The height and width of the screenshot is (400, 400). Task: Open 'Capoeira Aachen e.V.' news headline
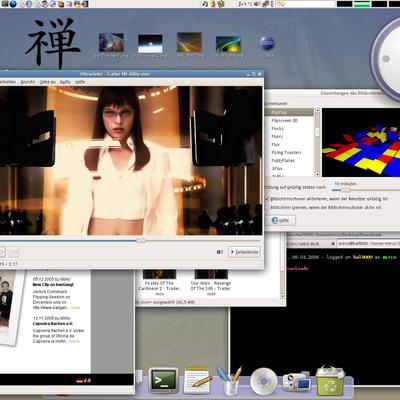(x=53, y=324)
